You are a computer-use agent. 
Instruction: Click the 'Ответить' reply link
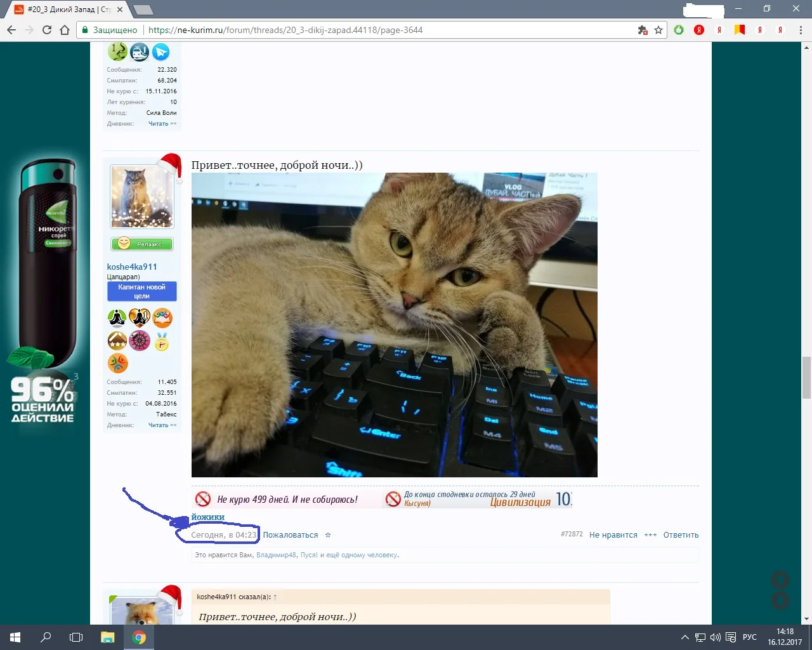681,534
